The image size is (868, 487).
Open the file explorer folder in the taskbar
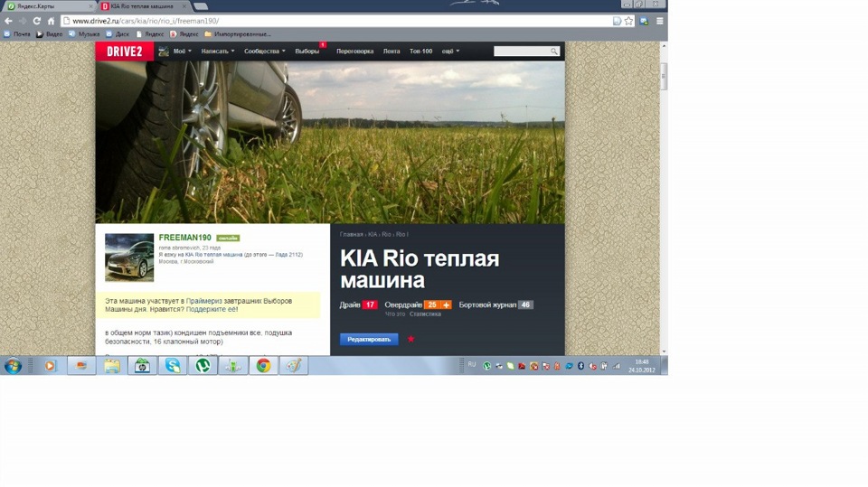click(x=112, y=366)
